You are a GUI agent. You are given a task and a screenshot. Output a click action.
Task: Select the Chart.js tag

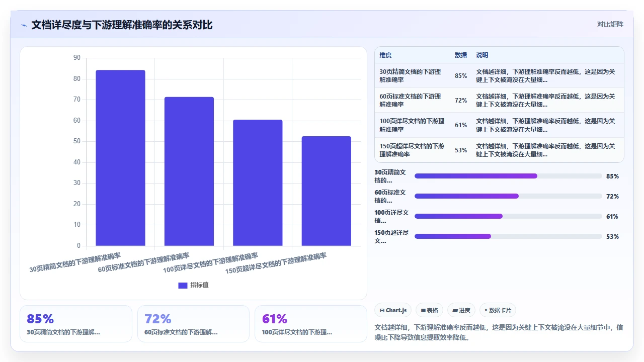click(393, 310)
